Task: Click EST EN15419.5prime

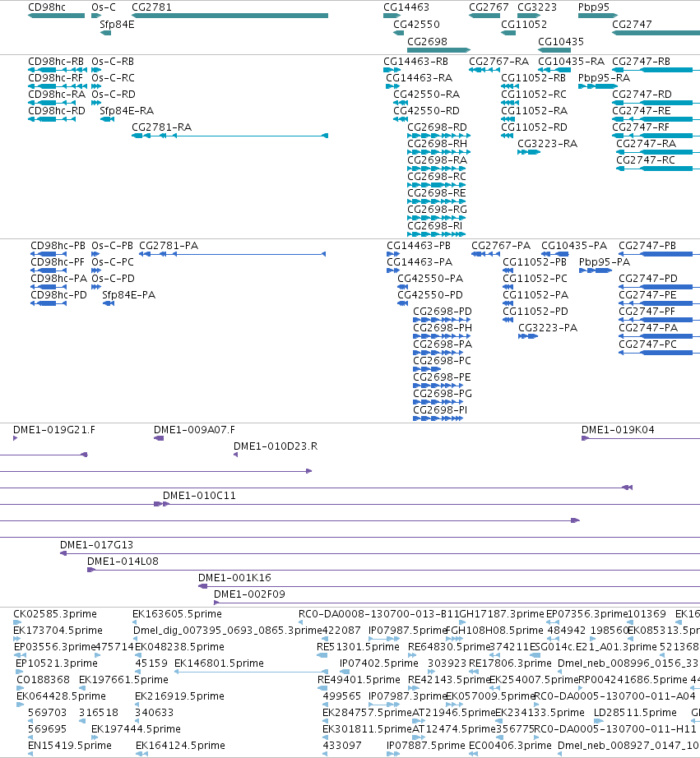Action: (x=70, y=746)
